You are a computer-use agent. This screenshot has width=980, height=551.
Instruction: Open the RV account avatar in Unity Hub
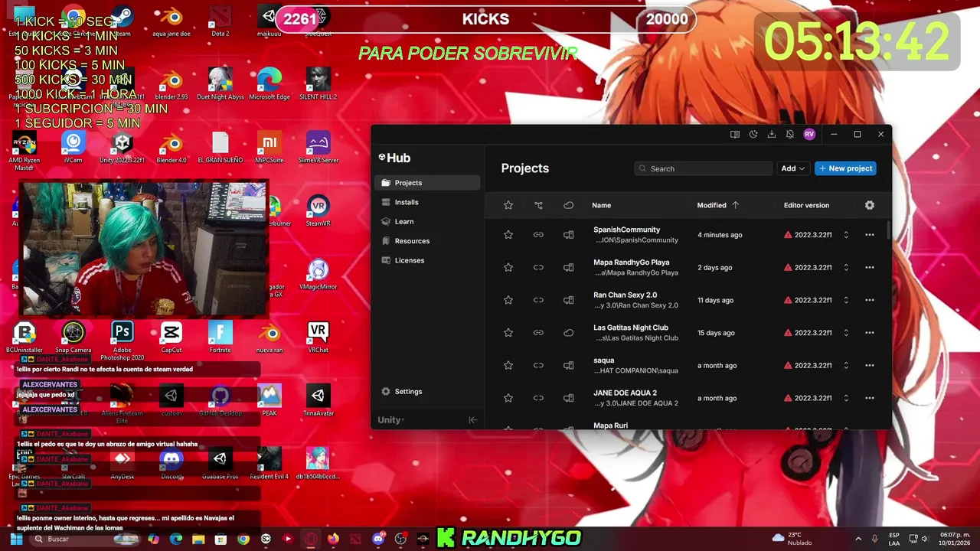[x=809, y=134]
